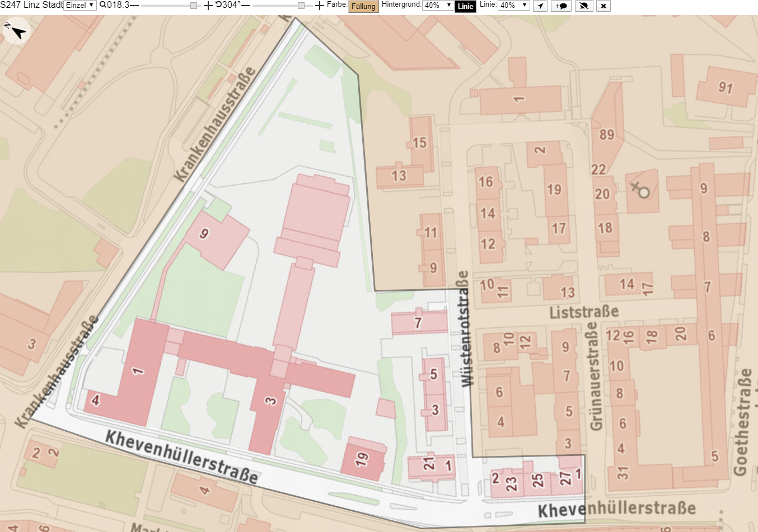Rotate further with the rotation plus icon
Viewport: 758px width, 532px height.
tap(320, 6)
